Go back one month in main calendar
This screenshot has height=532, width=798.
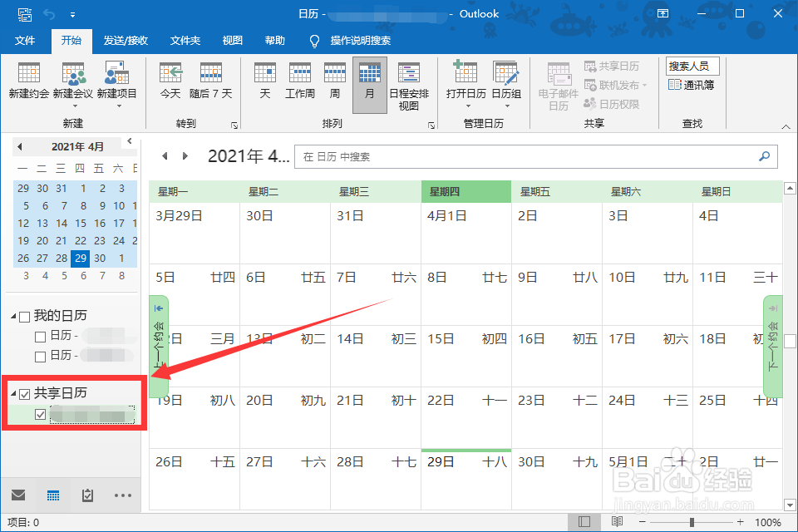[165, 155]
